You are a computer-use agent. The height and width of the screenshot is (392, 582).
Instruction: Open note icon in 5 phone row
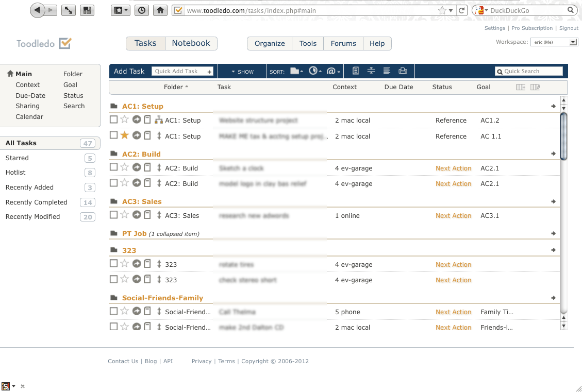click(147, 311)
